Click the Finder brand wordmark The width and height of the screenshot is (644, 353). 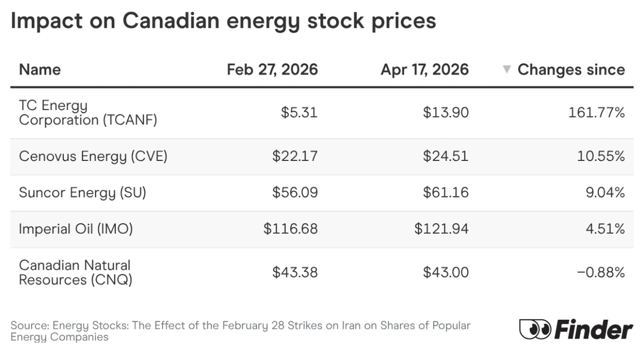tap(593, 330)
